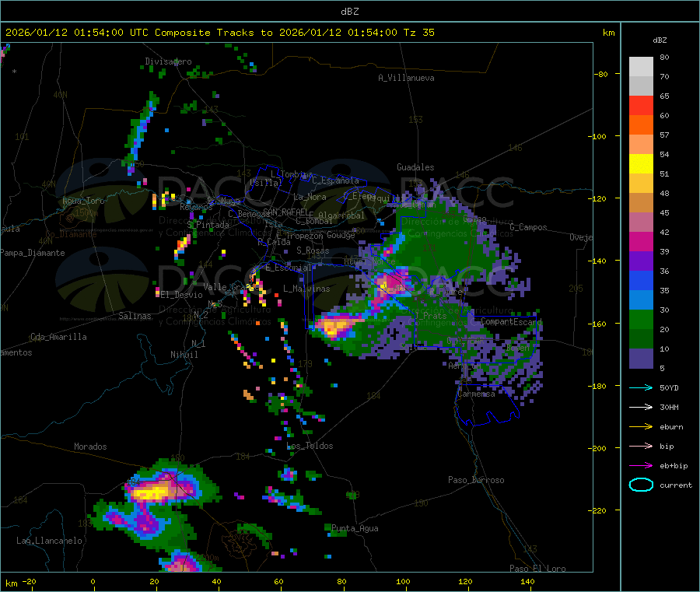Click the '140' km tick on bottom axis

pos(527,581)
